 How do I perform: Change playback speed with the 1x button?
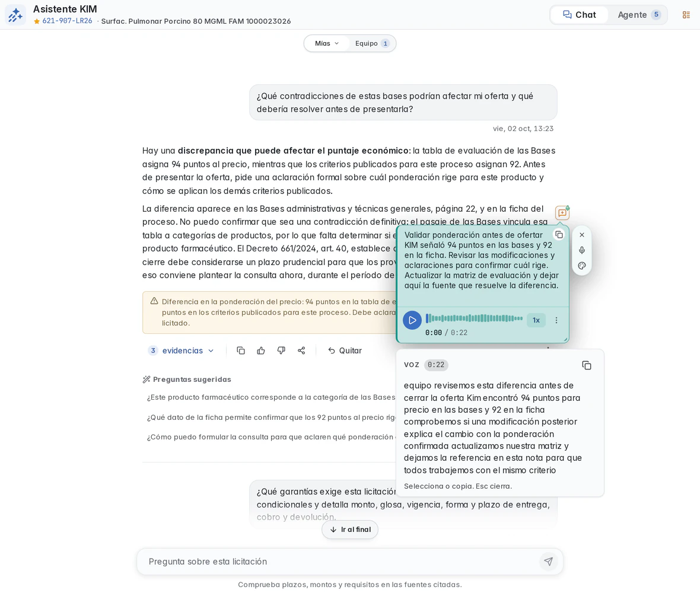536,320
